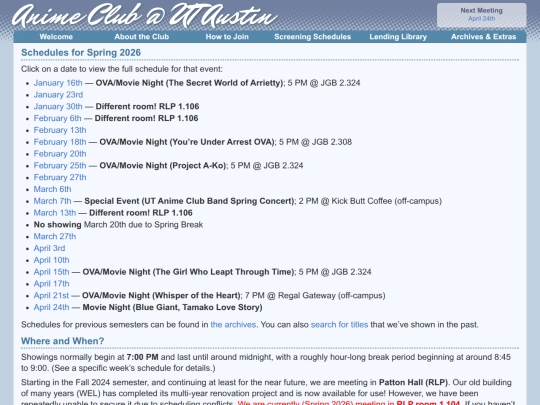540x405 pixels.
Task: Open March 13th schedule link
Action: point(54,213)
